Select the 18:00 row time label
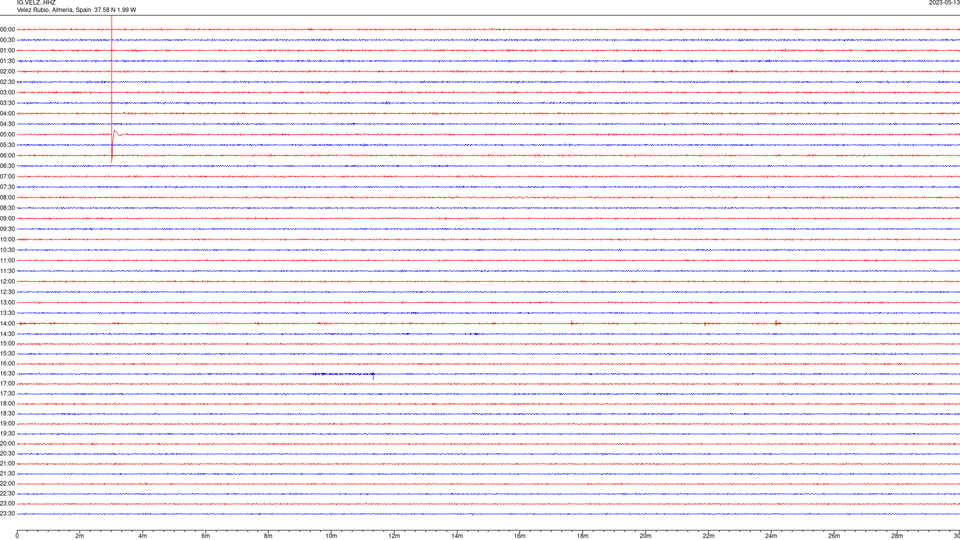Image resolution: width=960 pixels, height=540 pixels. tap(7, 403)
